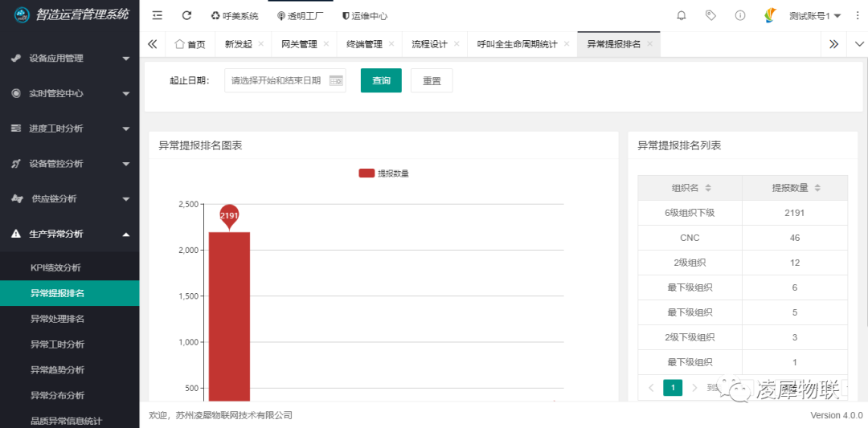Collapse the 生产异常分析 sidebar section

[69, 234]
